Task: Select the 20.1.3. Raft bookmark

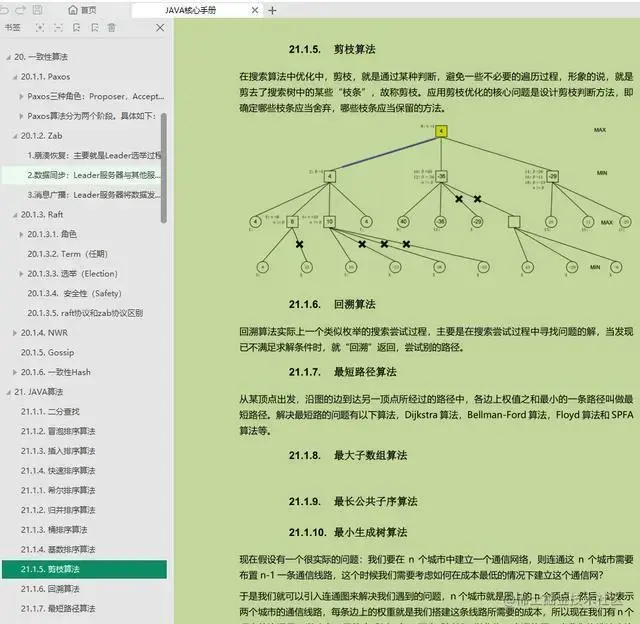Action: (x=42, y=215)
